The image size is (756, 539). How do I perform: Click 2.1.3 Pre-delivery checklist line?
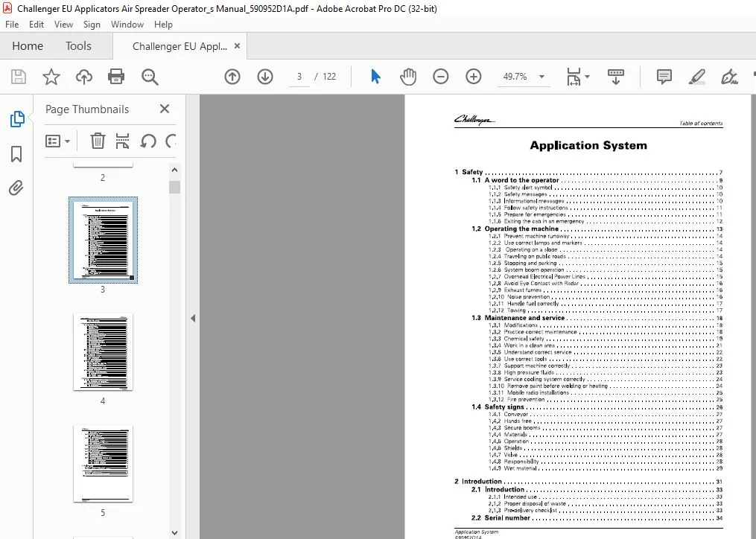pyautogui.click(x=605, y=511)
